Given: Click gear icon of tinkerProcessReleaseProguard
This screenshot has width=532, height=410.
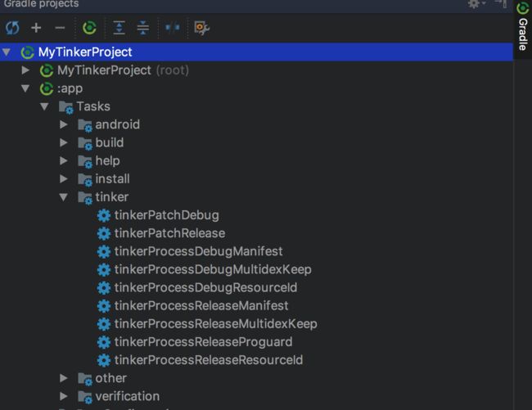Looking at the screenshot, I should (x=104, y=342).
